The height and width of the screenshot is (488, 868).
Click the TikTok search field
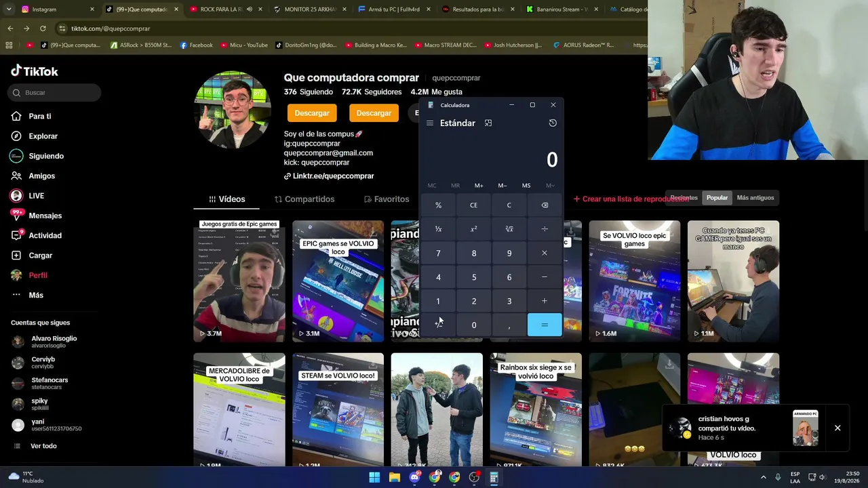click(55, 93)
